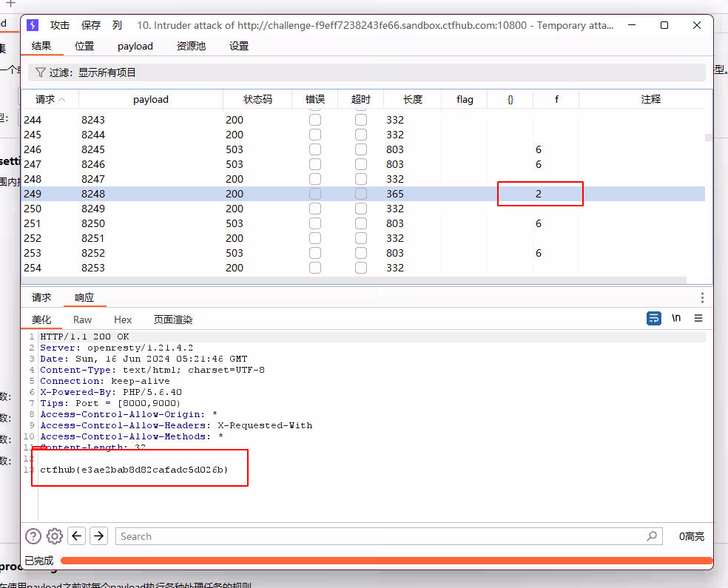This screenshot has height=588, width=728.
Task: Go to next search match arrow
Action: click(x=98, y=536)
